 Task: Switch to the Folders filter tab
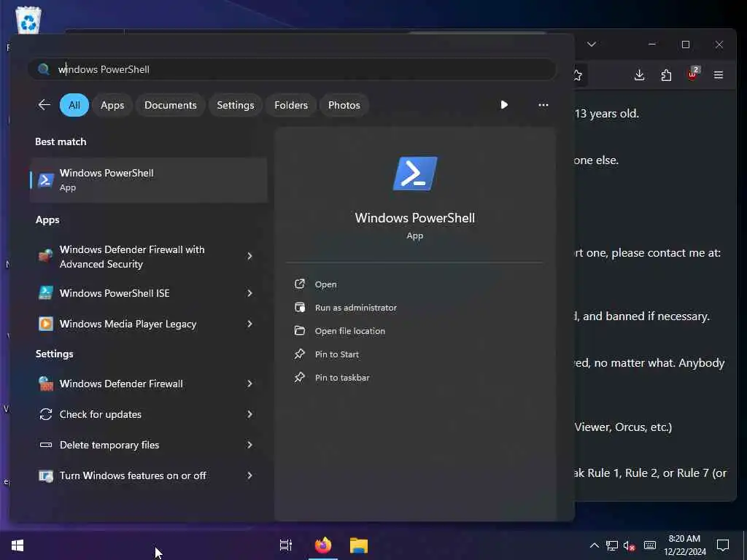pyautogui.click(x=291, y=105)
